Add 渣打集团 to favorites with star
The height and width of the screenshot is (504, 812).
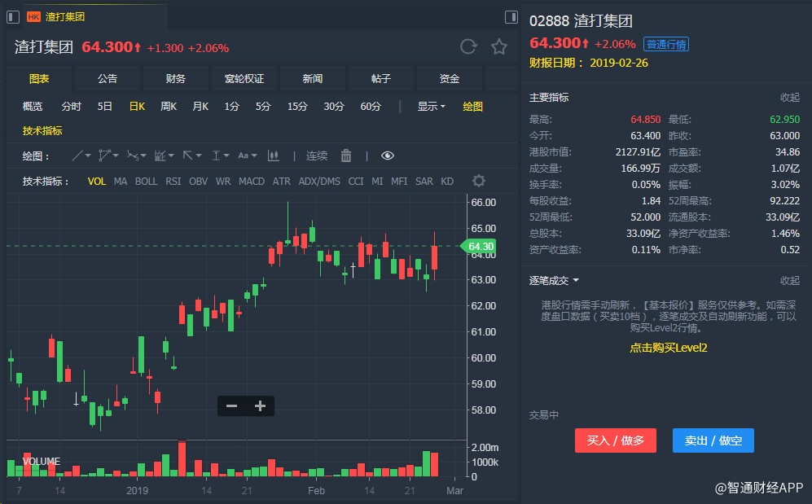499,46
